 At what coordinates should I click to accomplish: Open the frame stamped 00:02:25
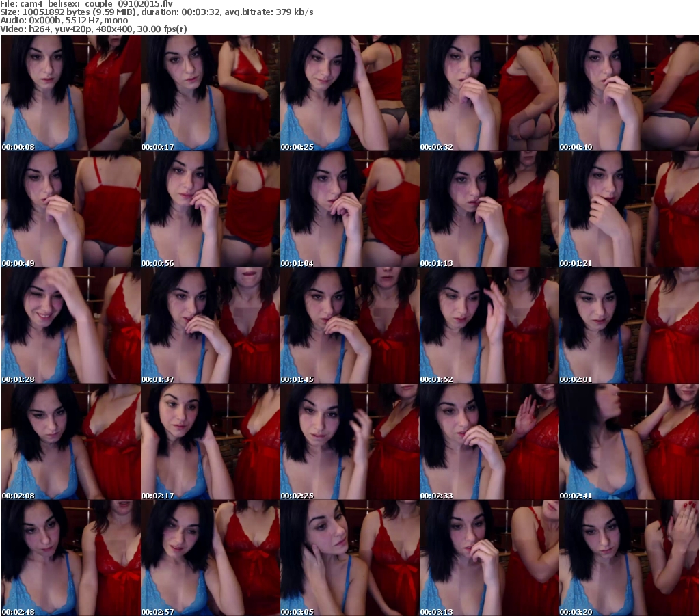click(349, 442)
